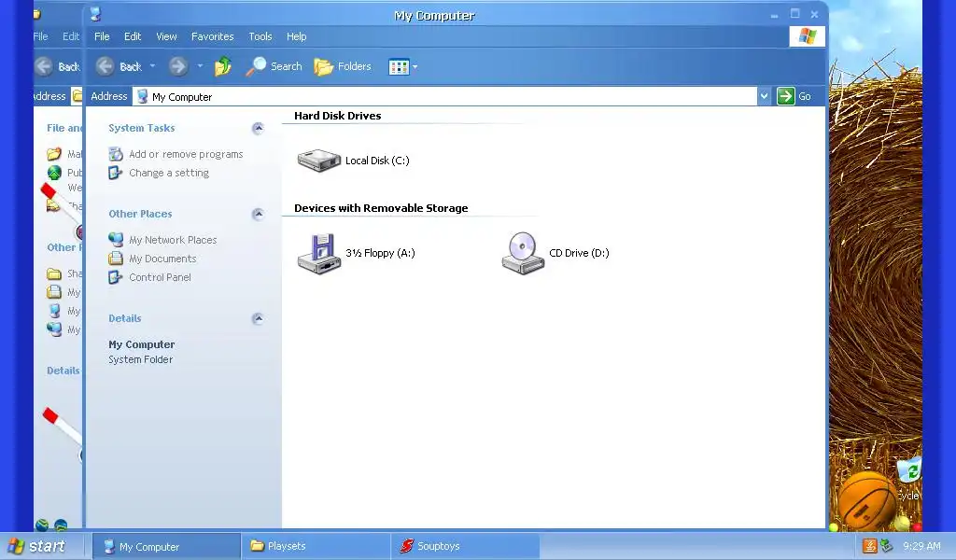This screenshot has height=560, width=956.
Task: Open the View menu
Action: point(166,36)
